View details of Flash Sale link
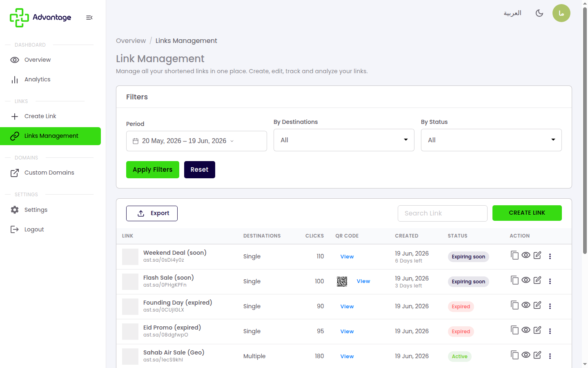The image size is (588, 368). [526, 280]
